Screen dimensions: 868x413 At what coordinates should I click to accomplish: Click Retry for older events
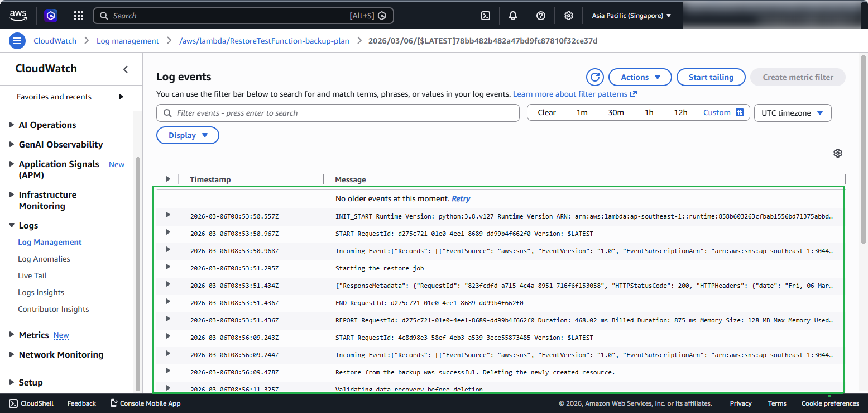[461, 198]
